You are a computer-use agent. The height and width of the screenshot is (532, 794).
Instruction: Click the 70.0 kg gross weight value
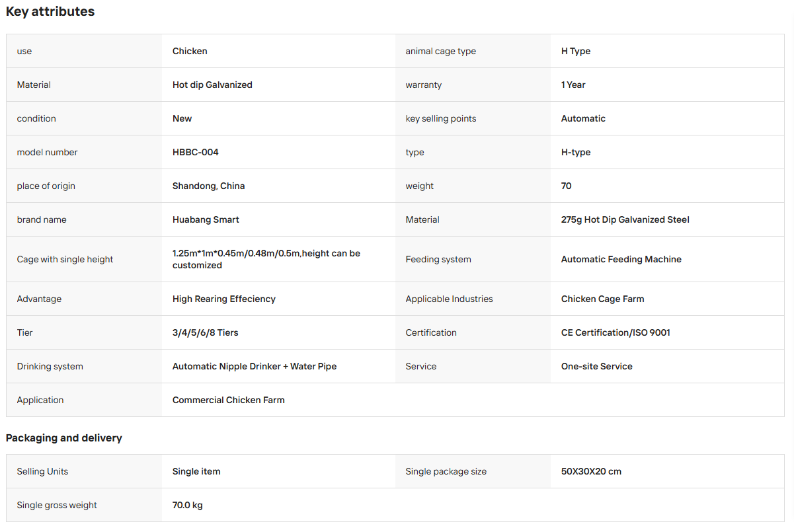(188, 505)
